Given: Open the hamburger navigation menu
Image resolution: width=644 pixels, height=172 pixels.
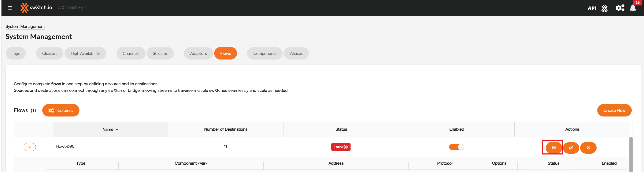Looking at the screenshot, I should (x=10, y=8).
